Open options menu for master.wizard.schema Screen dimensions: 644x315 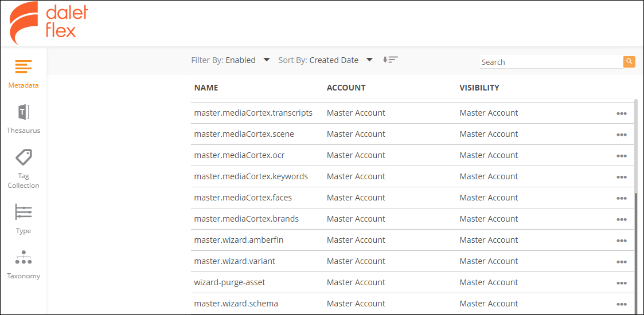click(x=622, y=304)
